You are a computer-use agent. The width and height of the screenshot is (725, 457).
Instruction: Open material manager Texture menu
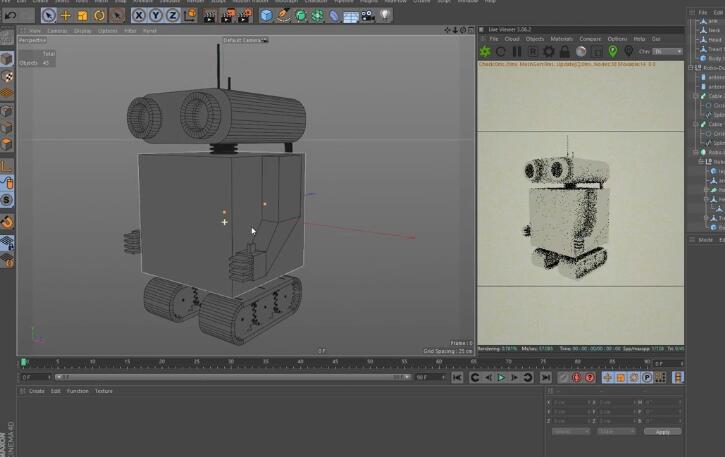pyautogui.click(x=104, y=391)
